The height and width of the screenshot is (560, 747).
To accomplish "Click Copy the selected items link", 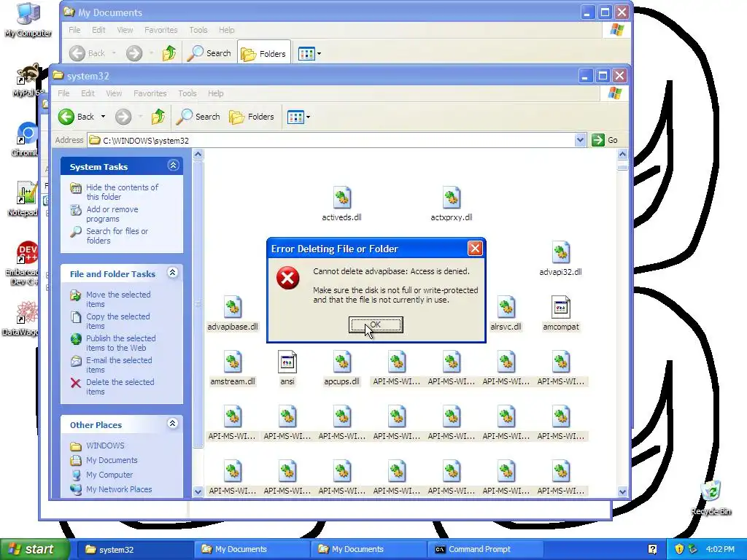I will pos(117,321).
